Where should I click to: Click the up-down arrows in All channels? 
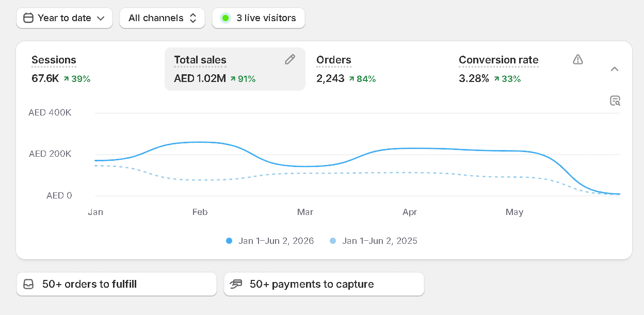(193, 18)
